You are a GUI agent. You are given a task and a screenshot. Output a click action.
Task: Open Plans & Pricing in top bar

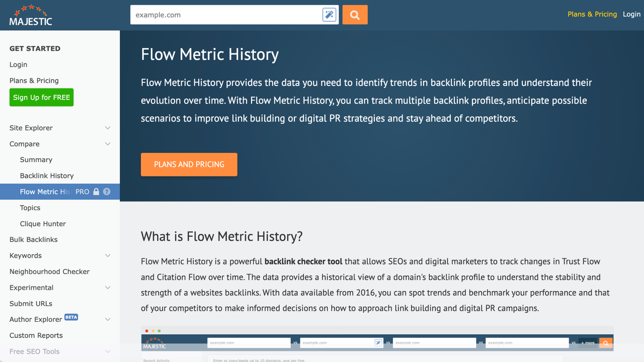tap(592, 14)
